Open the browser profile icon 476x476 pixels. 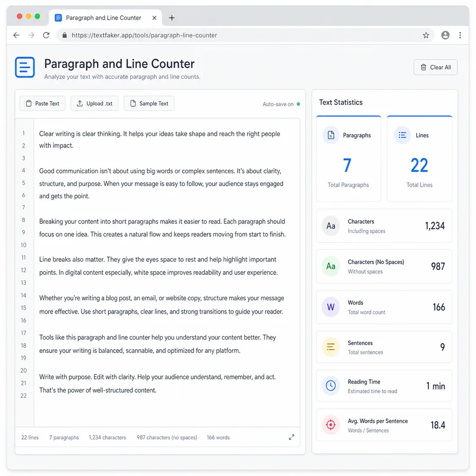pos(445,35)
